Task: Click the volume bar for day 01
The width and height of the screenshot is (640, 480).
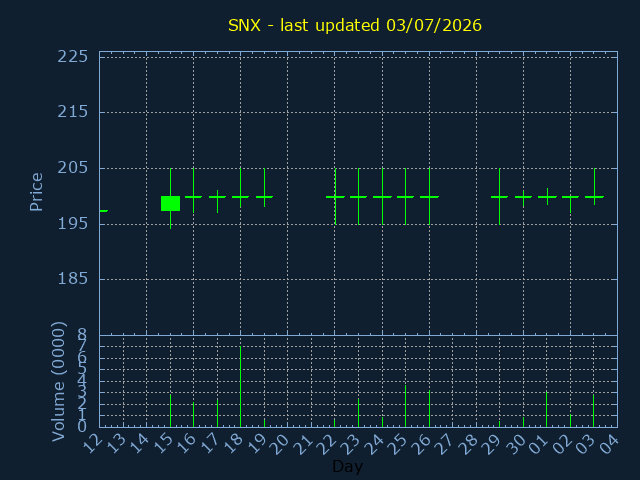Action: pyautogui.click(x=547, y=409)
